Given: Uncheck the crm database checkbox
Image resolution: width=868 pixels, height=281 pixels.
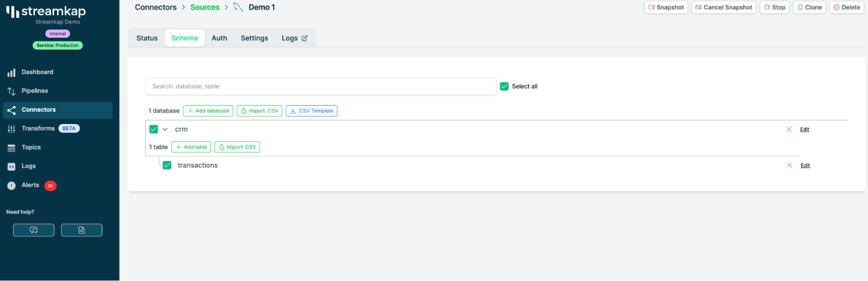Looking at the screenshot, I should point(154,129).
